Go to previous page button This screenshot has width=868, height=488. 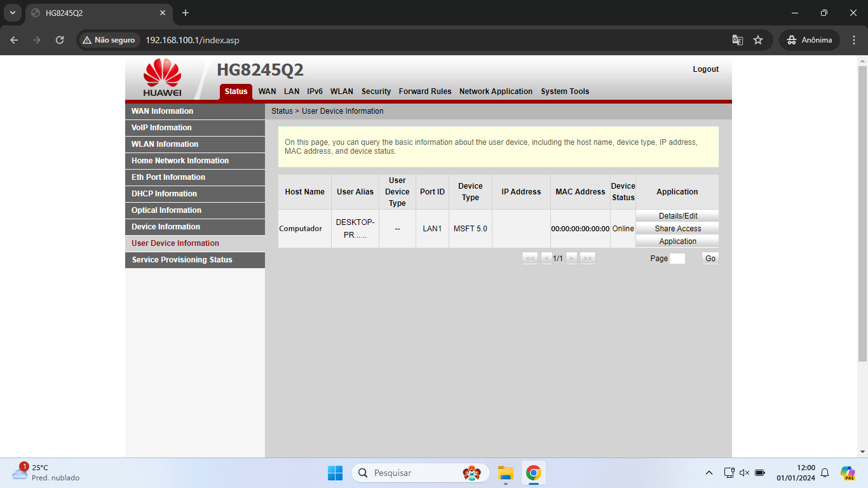pyautogui.click(x=546, y=259)
